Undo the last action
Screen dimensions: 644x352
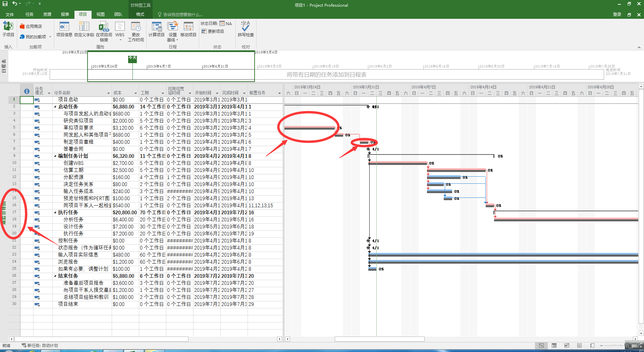click(x=15, y=4)
